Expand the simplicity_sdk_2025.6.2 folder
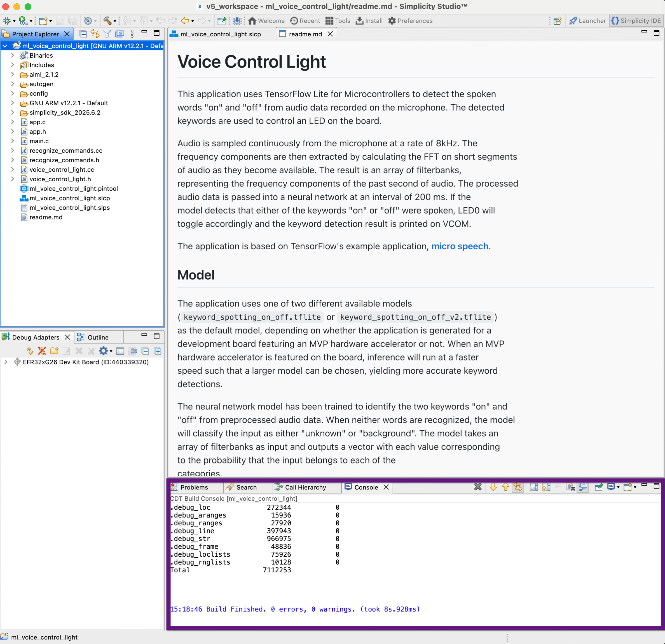Viewport: 665px width, 644px height. click(13, 112)
